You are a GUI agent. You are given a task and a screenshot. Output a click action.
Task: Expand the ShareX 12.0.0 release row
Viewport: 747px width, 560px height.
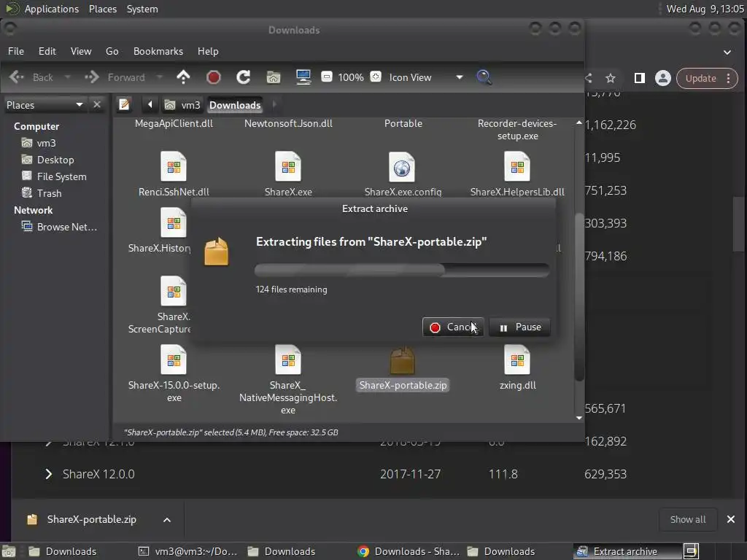click(49, 474)
